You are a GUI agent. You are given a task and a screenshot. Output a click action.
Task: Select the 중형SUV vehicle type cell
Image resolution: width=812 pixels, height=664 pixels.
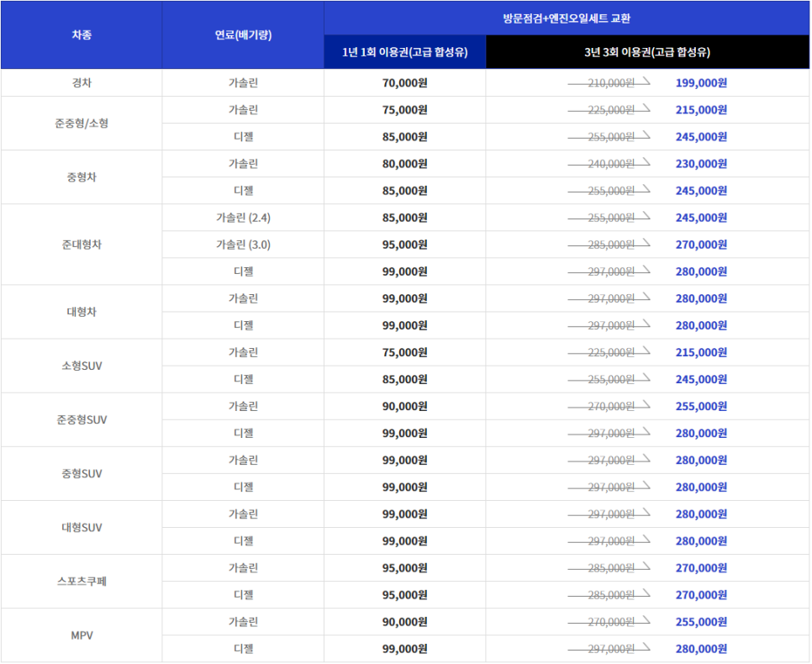pos(82,473)
